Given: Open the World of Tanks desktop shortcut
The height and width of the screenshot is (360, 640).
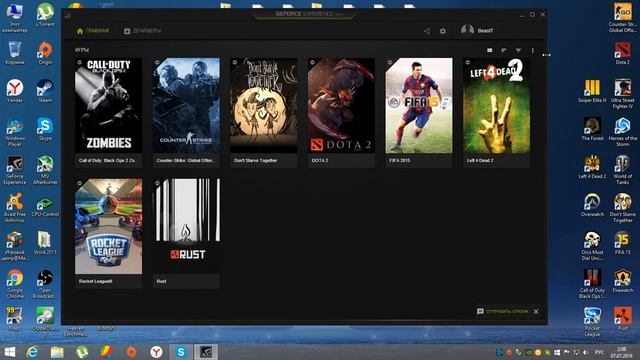Looking at the screenshot, I should [x=622, y=170].
